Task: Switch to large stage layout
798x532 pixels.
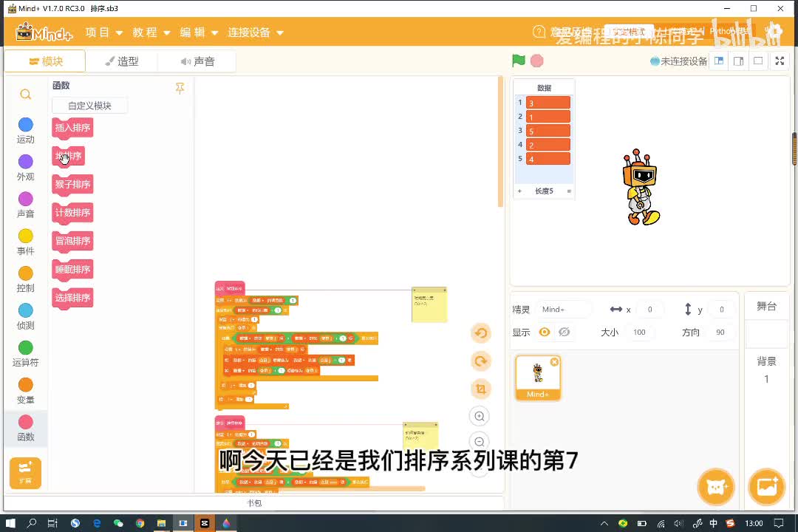Action: (738, 61)
